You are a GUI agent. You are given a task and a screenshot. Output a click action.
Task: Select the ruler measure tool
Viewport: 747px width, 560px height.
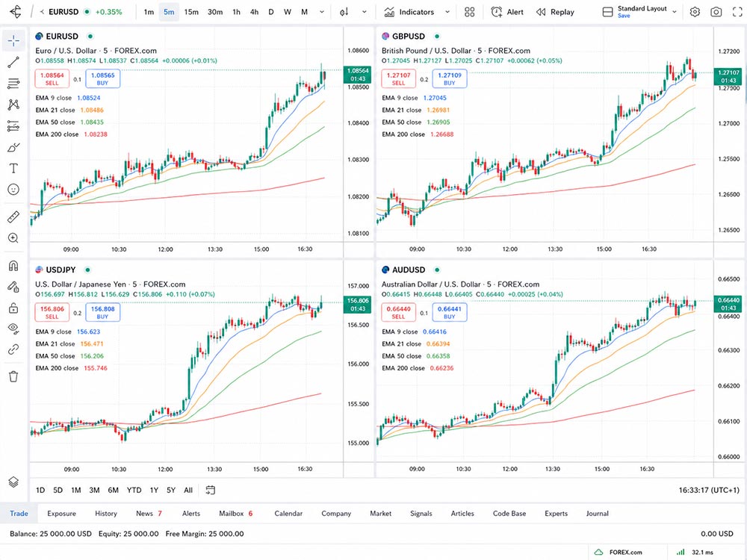coord(13,217)
